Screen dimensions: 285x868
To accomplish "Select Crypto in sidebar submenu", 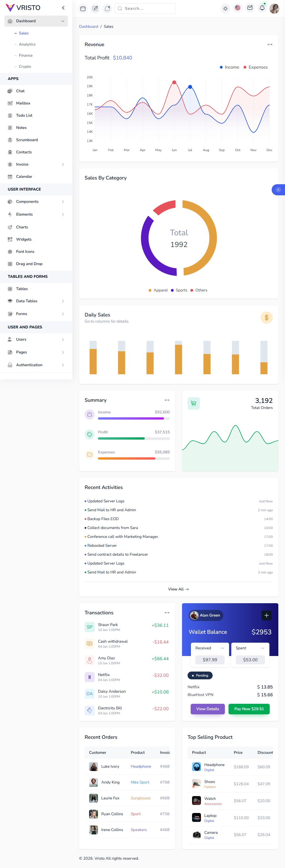I will pyautogui.click(x=25, y=66).
